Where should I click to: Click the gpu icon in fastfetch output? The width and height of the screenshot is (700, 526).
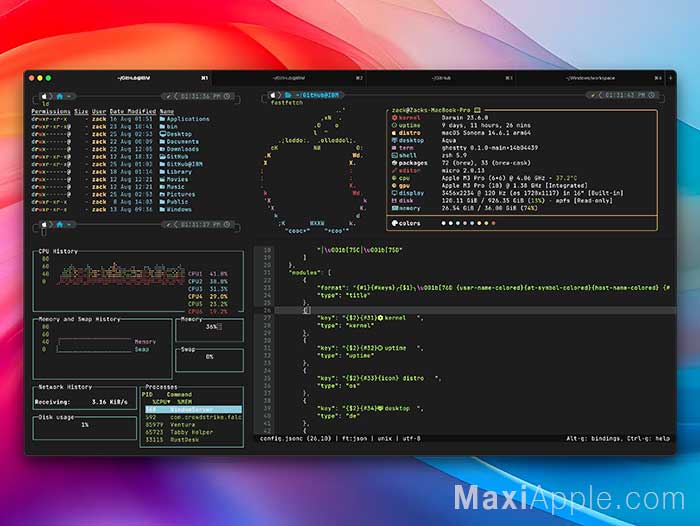pos(395,185)
